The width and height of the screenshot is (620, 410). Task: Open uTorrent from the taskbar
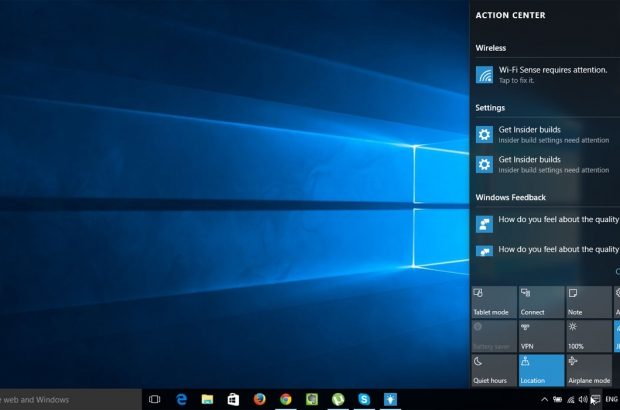[338, 399]
